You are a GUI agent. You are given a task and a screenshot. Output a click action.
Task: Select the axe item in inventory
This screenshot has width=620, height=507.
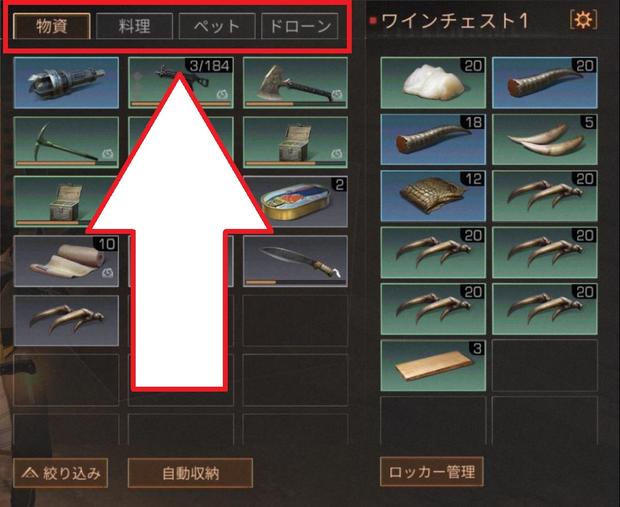click(295, 83)
